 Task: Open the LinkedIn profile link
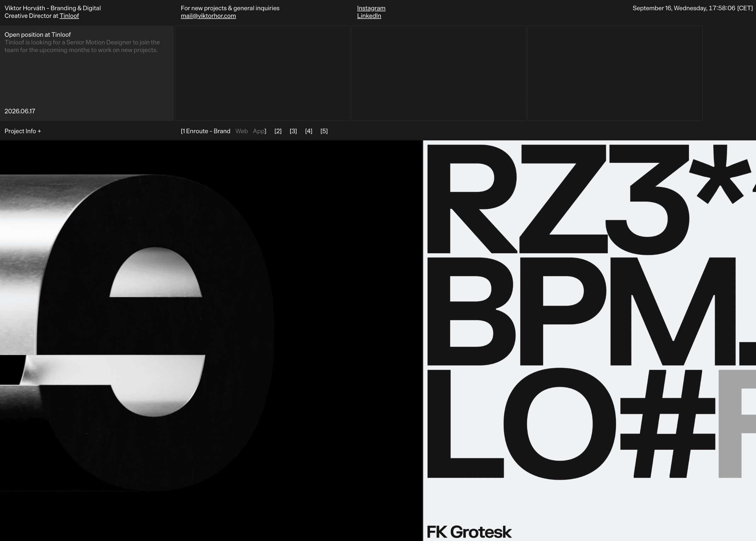(x=369, y=16)
